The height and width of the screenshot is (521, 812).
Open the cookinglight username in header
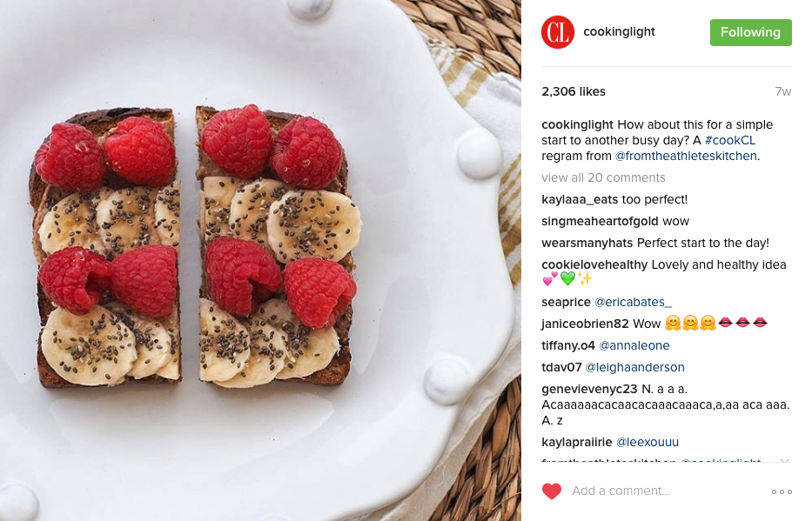619,31
